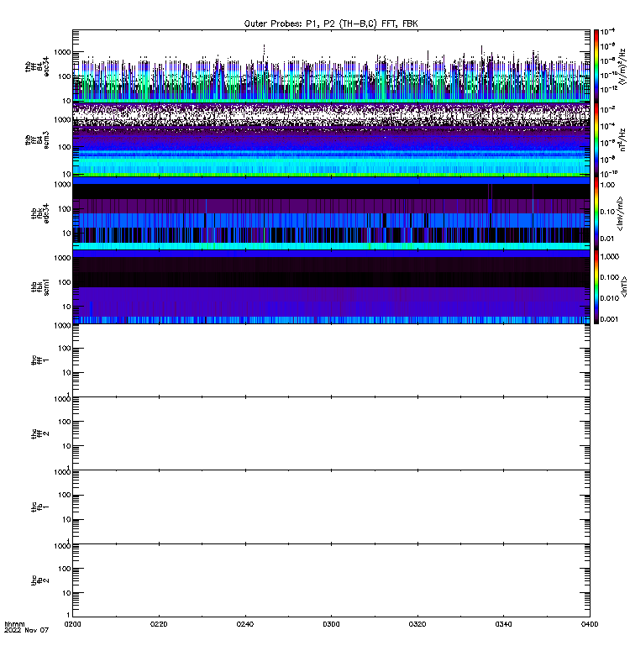Click the (V/m)²/Hz color bar
Viewport: 630px width, 672px height.
[x=596, y=66]
